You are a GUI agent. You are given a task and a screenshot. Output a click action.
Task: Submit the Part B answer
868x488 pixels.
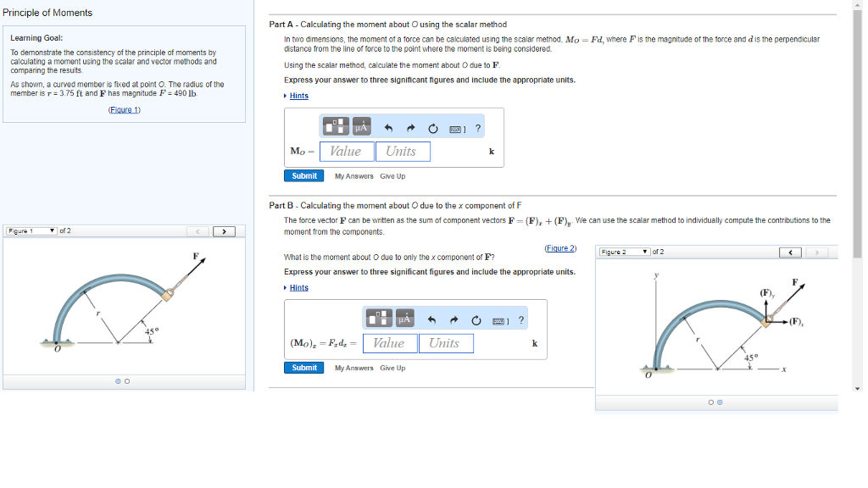pos(304,368)
